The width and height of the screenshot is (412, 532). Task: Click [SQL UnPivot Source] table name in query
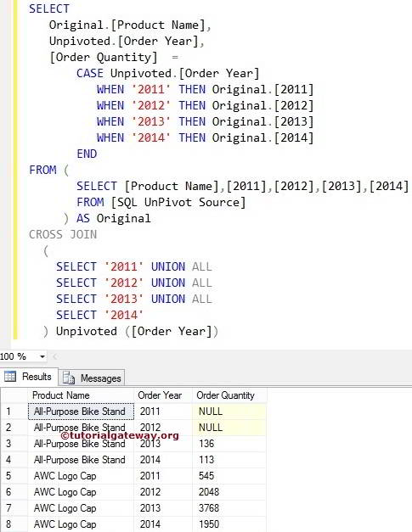[x=178, y=202]
